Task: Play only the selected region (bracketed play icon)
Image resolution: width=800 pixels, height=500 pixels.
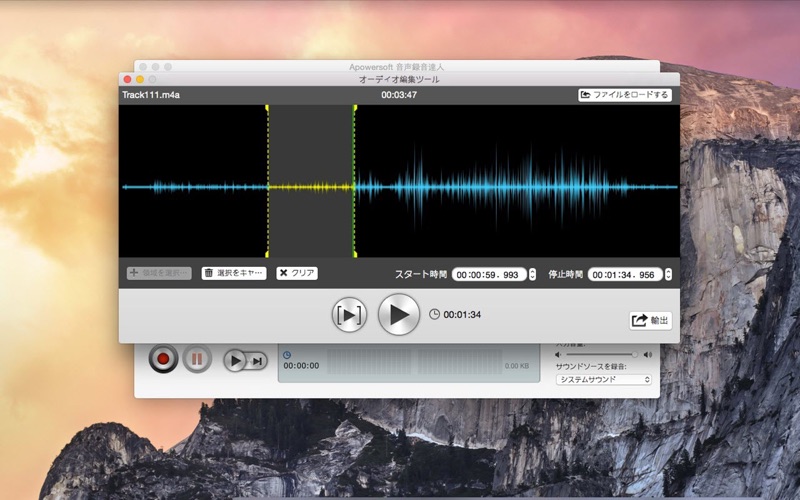Action: pos(349,315)
